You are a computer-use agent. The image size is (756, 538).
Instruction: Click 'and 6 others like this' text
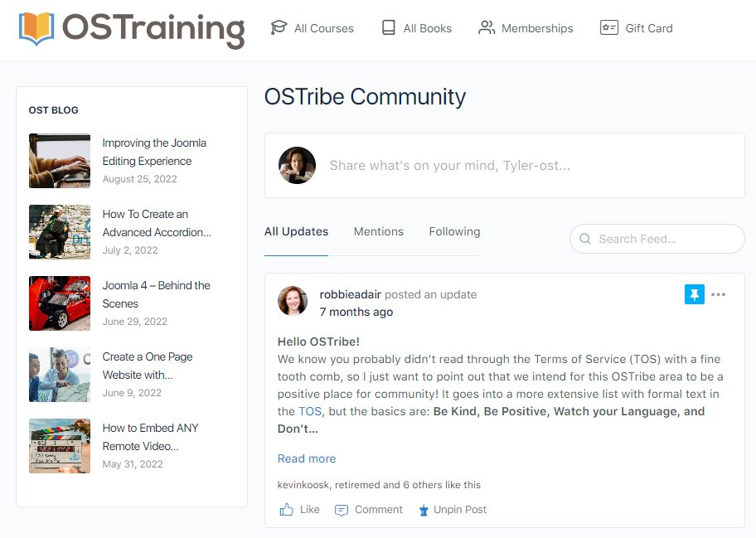432,484
